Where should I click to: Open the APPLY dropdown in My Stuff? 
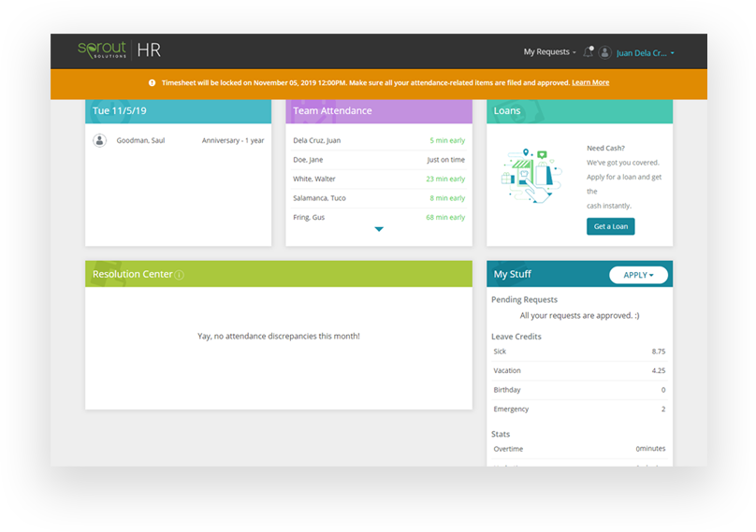coord(638,275)
